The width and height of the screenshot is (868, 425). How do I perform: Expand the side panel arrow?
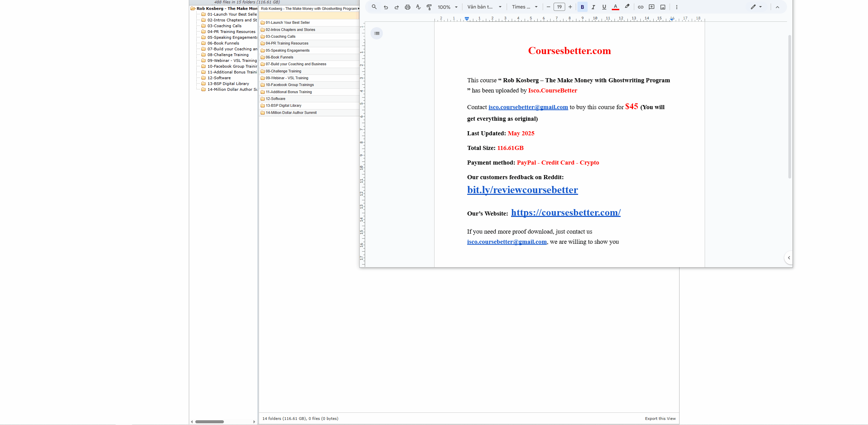click(789, 258)
